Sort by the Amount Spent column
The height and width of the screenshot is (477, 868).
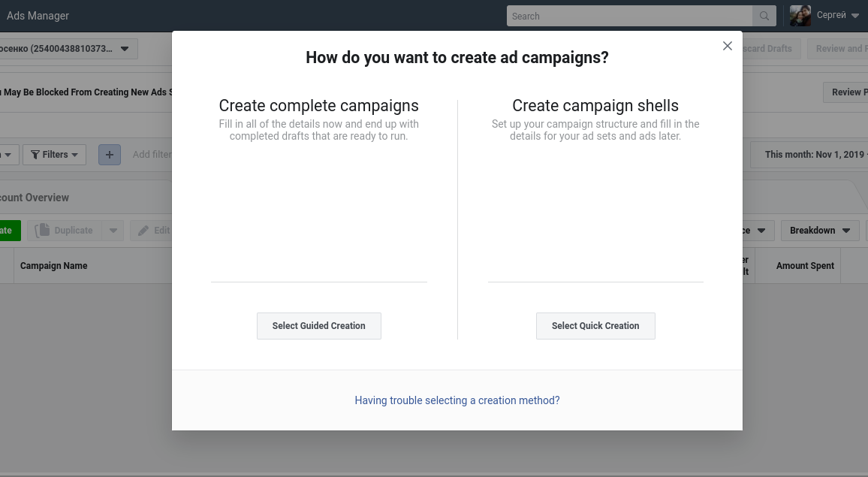click(x=805, y=266)
